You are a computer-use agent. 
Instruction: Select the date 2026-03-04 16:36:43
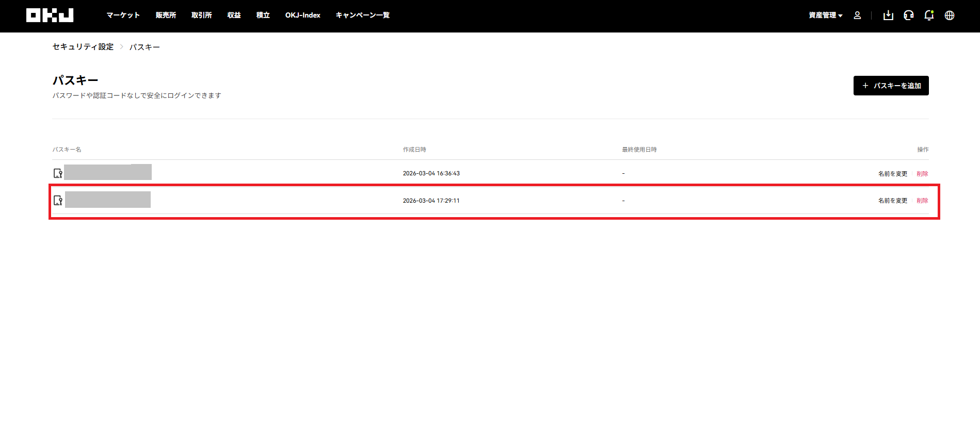pyautogui.click(x=431, y=173)
